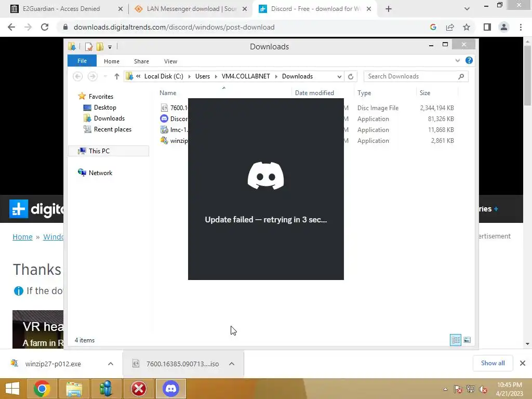Viewport: 532px width, 399px height.
Task: Switch to large icons view
Action: point(467,340)
